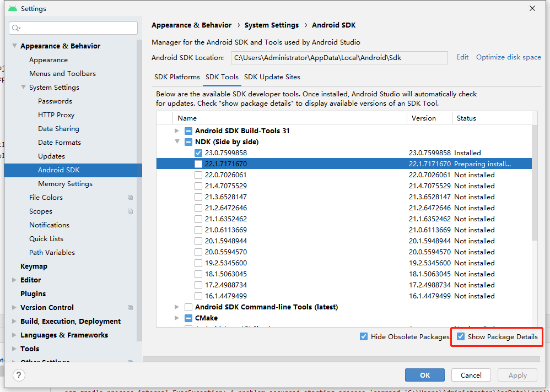Click Optimize disk space link
The height and width of the screenshot is (392, 550).
point(509,57)
